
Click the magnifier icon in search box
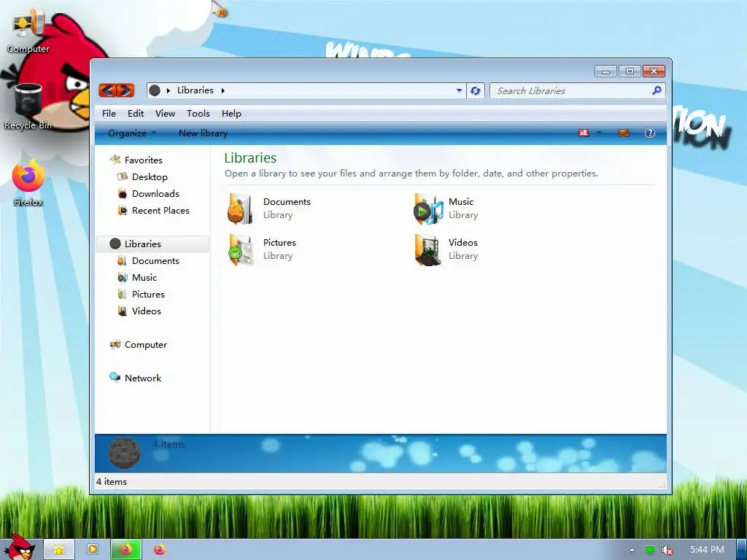click(x=657, y=90)
